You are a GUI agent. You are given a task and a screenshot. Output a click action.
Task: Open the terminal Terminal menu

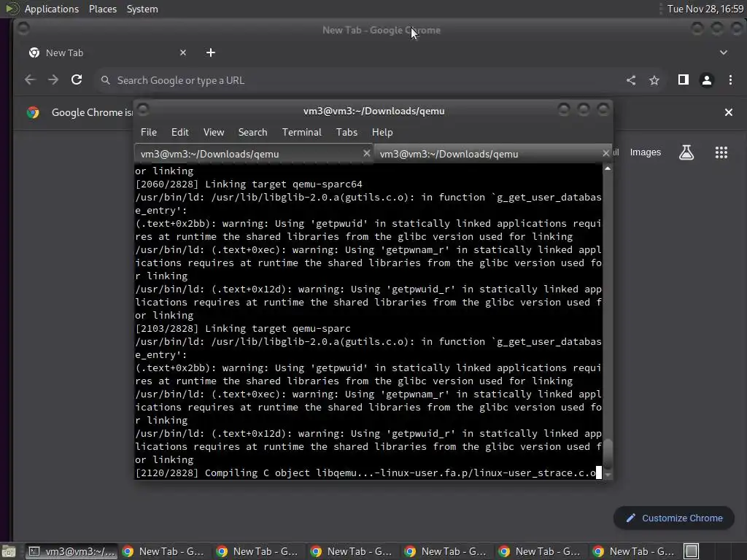[x=301, y=133]
